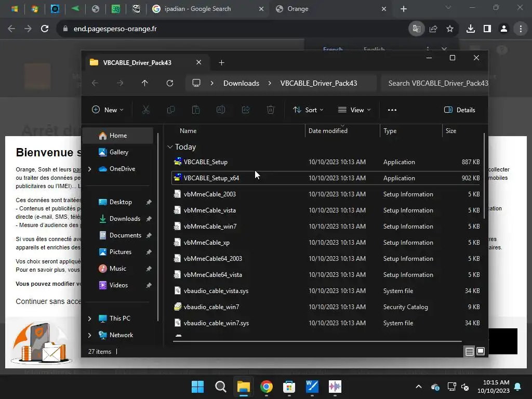Open Chrome profile avatar menu
The width and height of the screenshot is (532, 399).
click(504, 29)
